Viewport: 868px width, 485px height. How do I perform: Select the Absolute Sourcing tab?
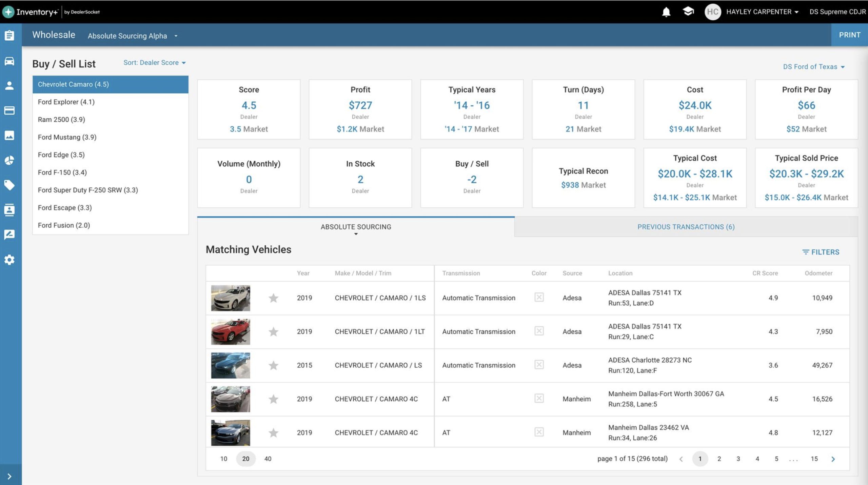click(356, 227)
